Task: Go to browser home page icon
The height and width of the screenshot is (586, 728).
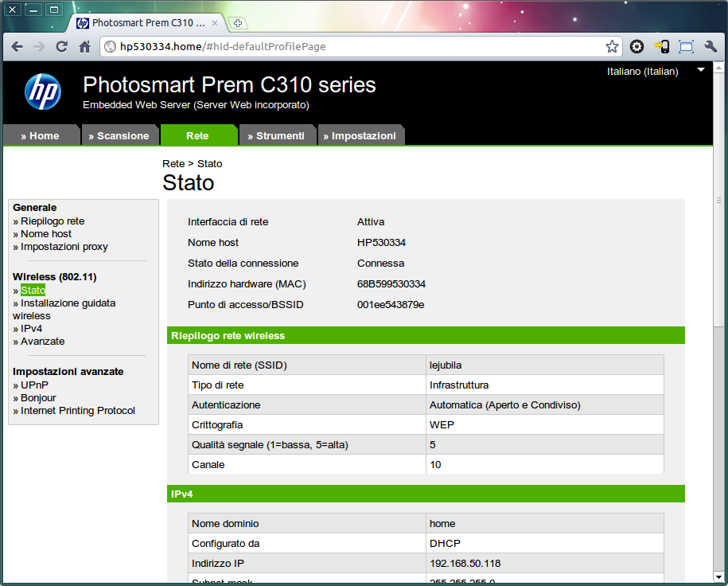Action: pyautogui.click(x=84, y=46)
